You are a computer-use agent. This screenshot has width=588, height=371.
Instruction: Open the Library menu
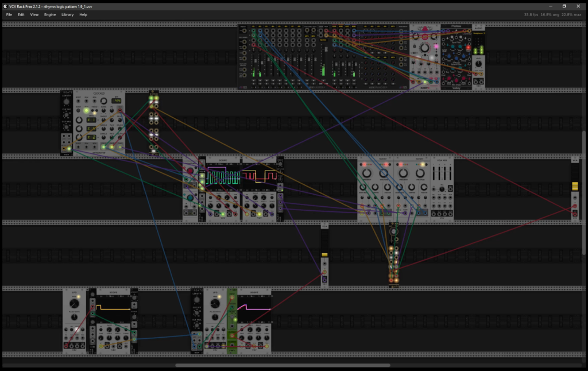click(x=68, y=14)
